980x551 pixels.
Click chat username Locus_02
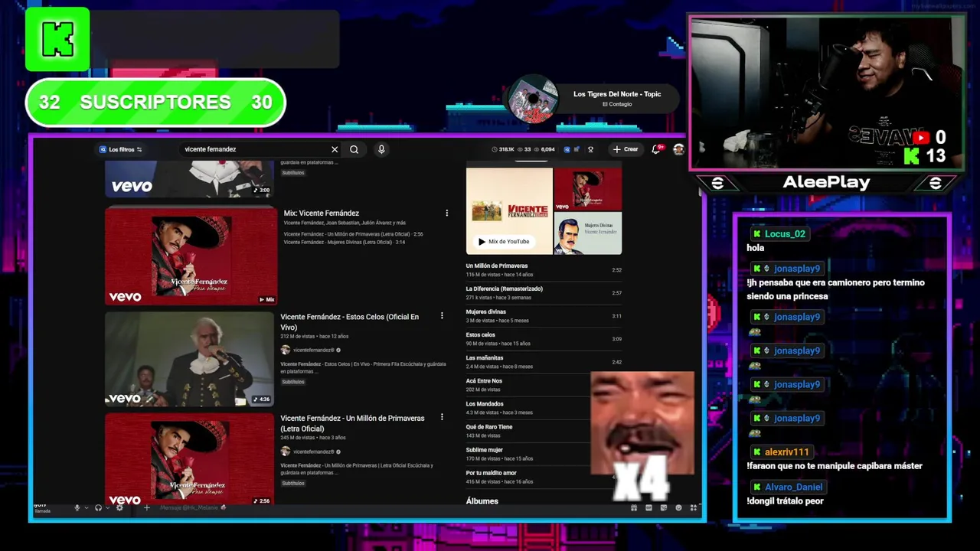(785, 233)
